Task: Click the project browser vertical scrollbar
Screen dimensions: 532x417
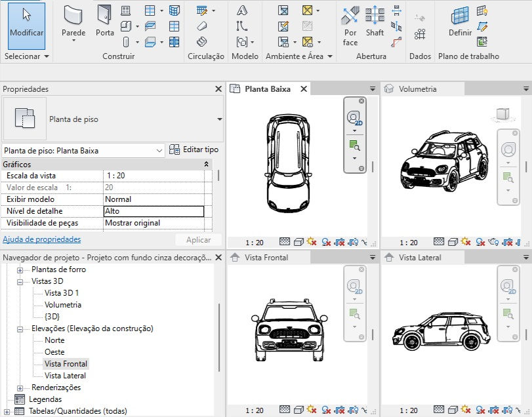Action: [220, 337]
